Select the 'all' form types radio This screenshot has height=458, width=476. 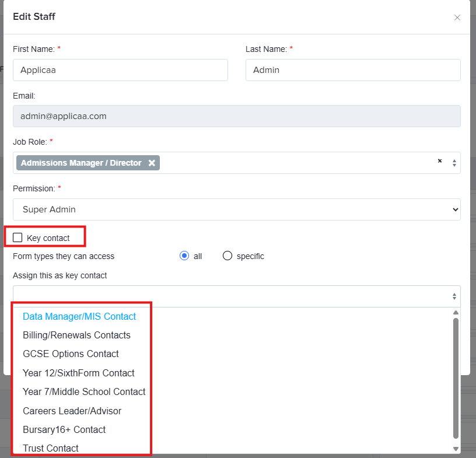pyautogui.click(x=184, y=256)
